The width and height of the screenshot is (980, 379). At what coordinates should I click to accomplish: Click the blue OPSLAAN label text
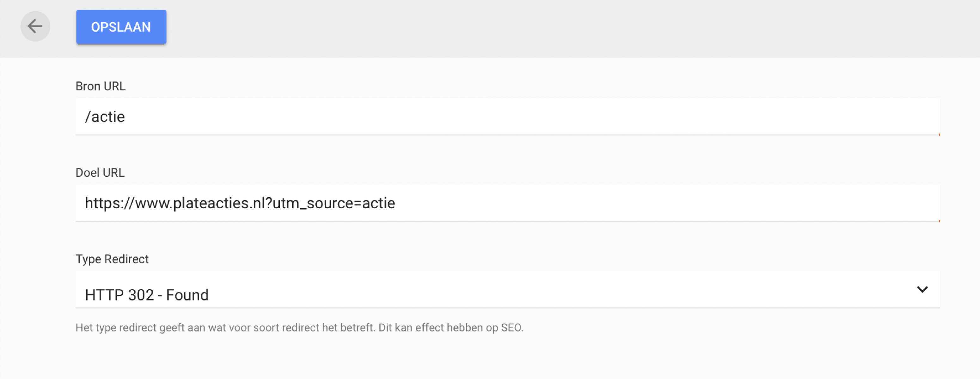point(121,27)
